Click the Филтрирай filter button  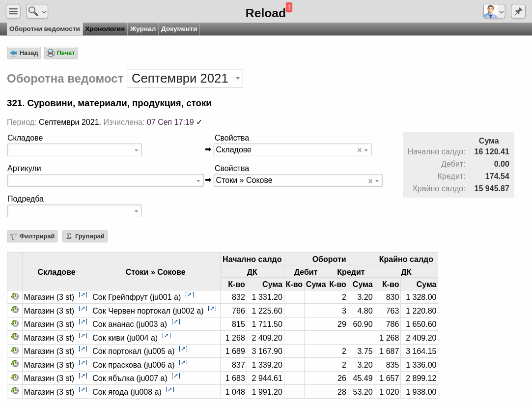point(32,236)
